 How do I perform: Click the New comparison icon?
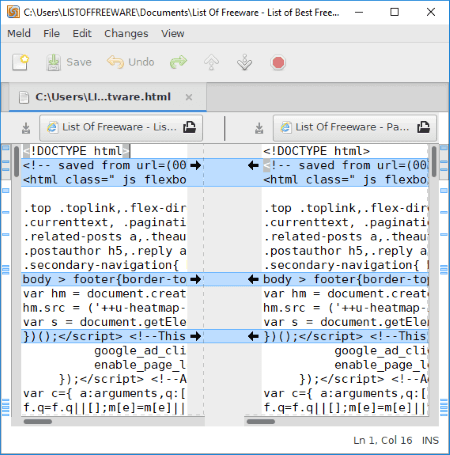coord(20,62)
